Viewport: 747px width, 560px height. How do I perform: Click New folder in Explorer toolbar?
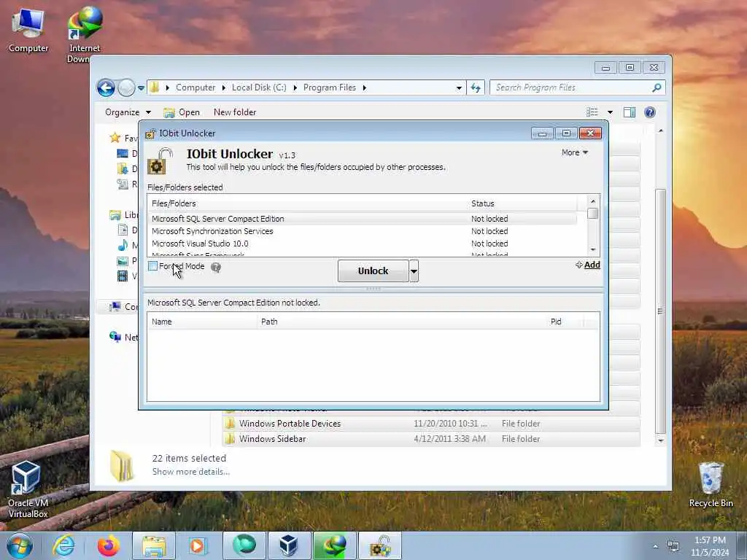click(235, 112)
